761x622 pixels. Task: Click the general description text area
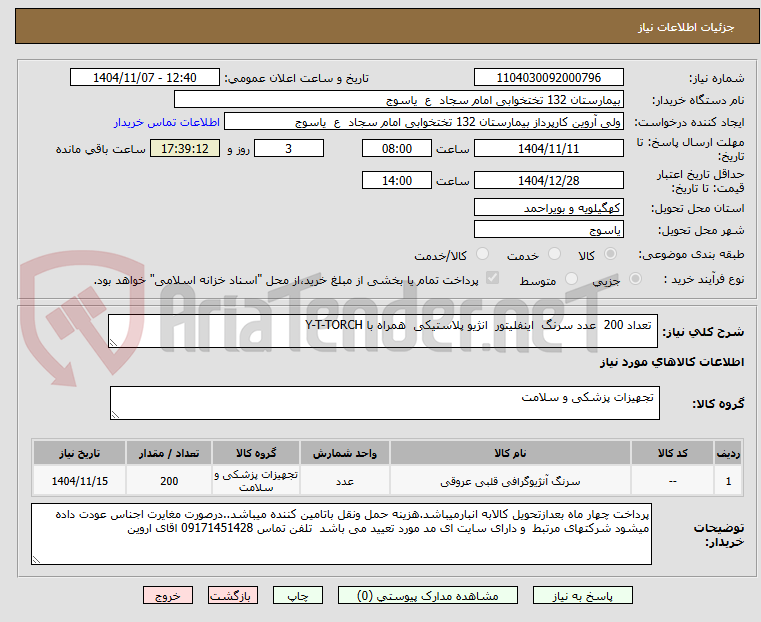click(x=382, y=331)
